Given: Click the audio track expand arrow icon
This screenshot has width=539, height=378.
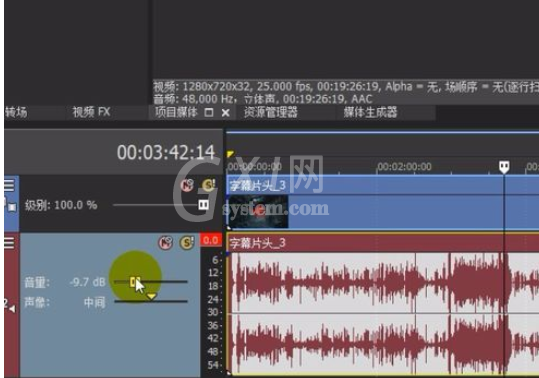Looking at the screenshot, I should coord(12,309).
